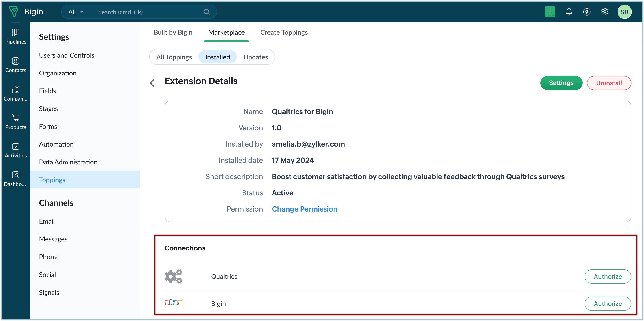Image resolution: width=644 pixels, height=321 pixels.
Task: Expand the All search scope dropdown
Action: pyautogui.click(x=76, y=12)
